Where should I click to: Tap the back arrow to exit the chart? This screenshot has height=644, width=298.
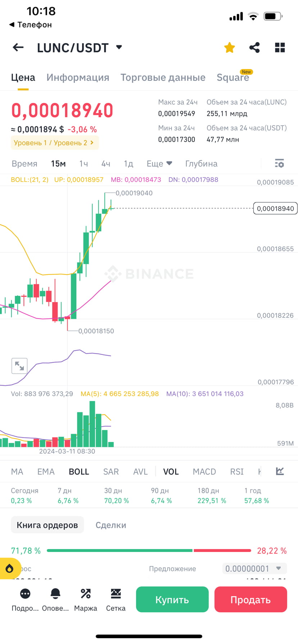[x=18, y=47]
